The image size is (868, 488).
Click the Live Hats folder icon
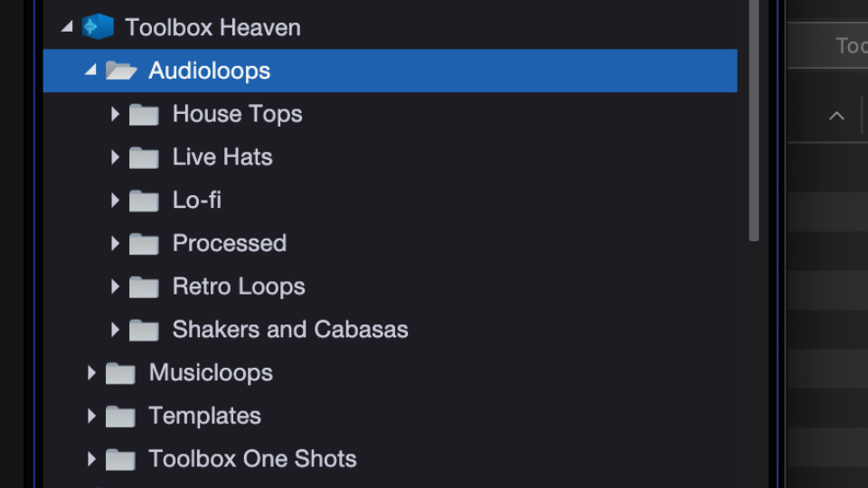(x=144, y=157)
